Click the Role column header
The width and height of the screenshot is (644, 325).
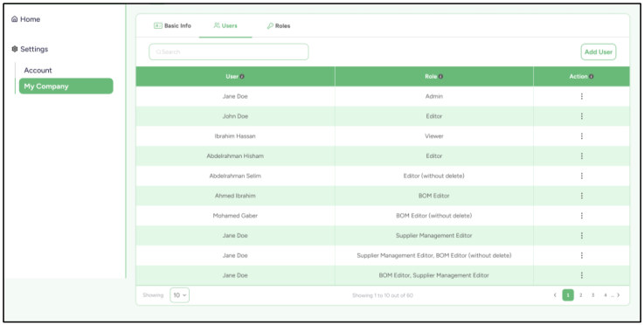(434, 76)
